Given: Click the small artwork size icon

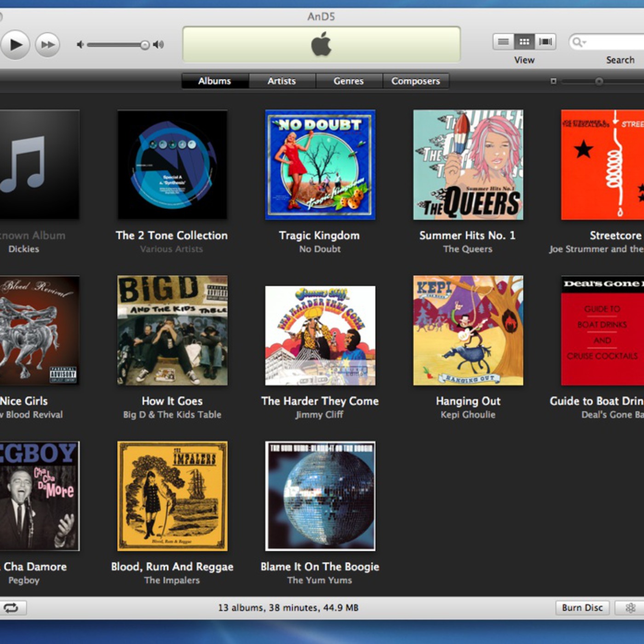Looking at the screenshot, I should 553,81.
